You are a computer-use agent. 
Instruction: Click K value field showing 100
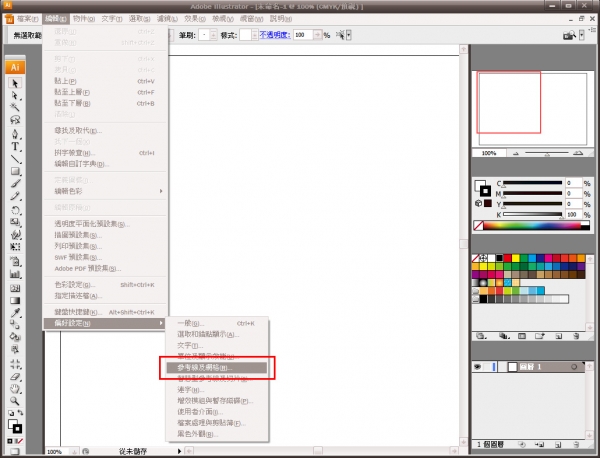point(574,215)
